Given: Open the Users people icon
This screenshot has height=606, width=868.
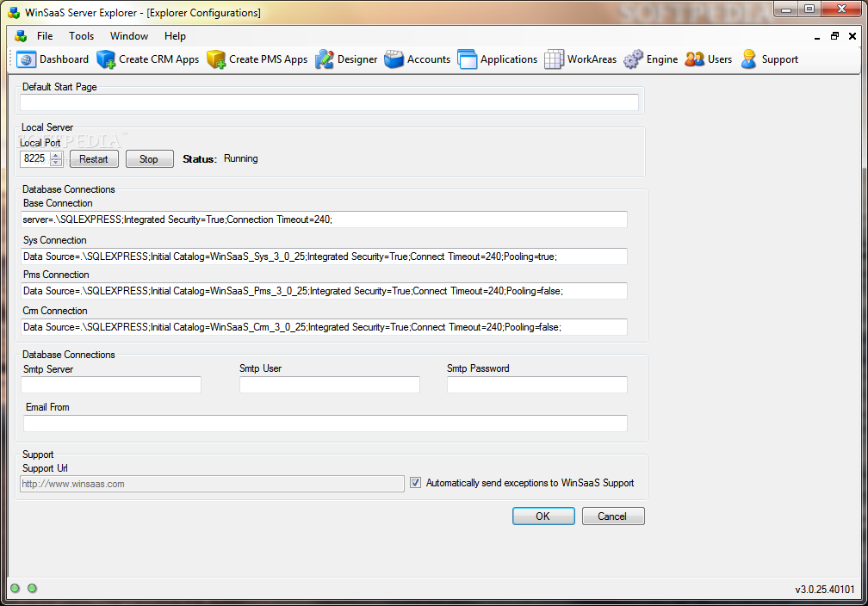Looking at the screenshot, I should (x=695, y=59).
